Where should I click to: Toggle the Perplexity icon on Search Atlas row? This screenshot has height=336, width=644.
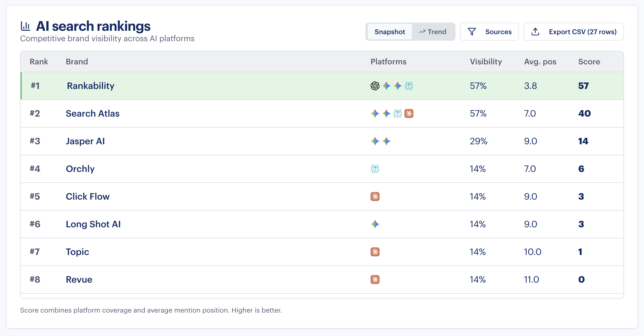(397, 113)
